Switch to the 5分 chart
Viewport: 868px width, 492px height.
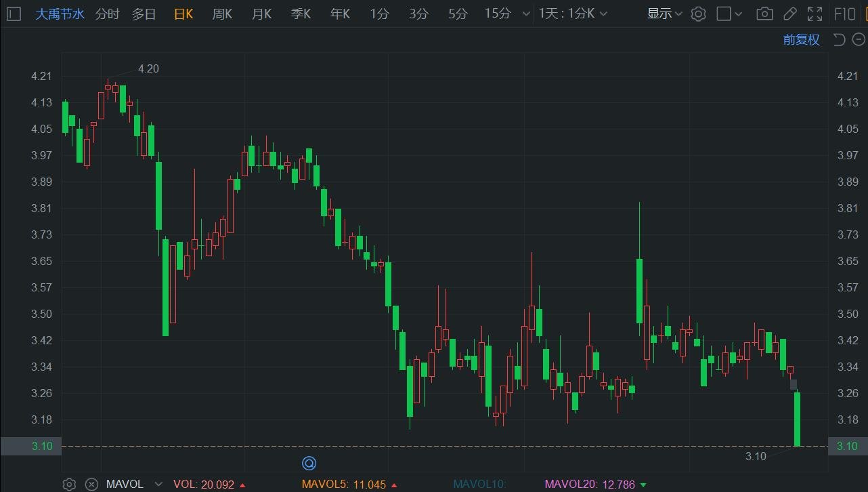(x=458, y=14)
